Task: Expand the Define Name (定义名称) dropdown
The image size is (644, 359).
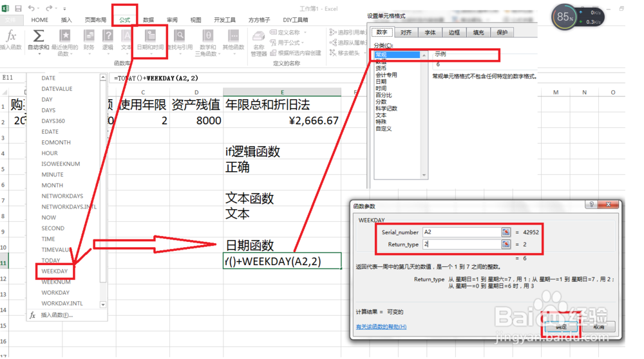Action: pos(305,32)
